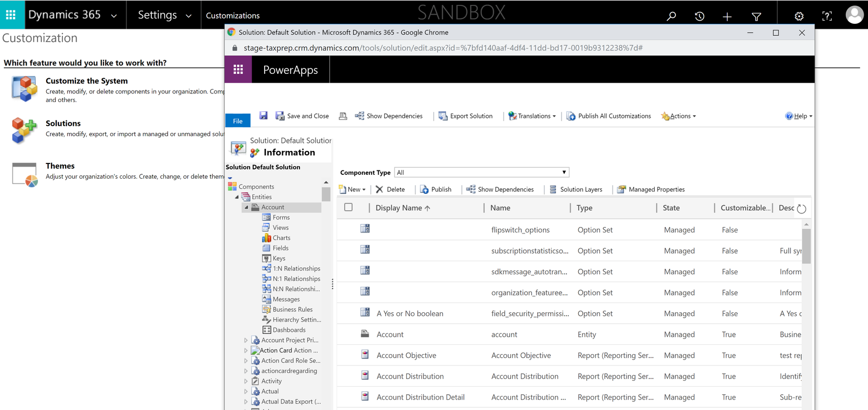Image resolution: width=868 pixels, height=410 pixels.
Task: Click the Customize the System link
Action: [87, 81]
